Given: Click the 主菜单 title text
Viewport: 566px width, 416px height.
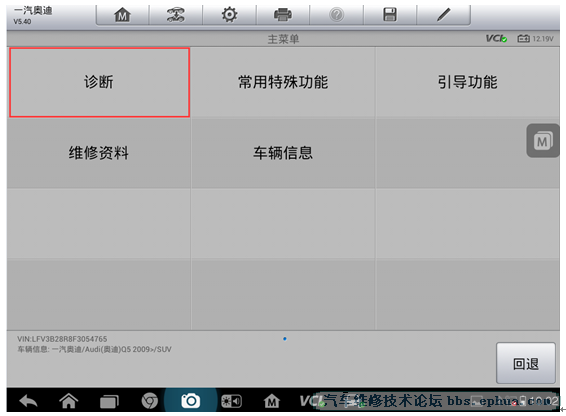Looking at the screenshot, I should pos(283,39).
